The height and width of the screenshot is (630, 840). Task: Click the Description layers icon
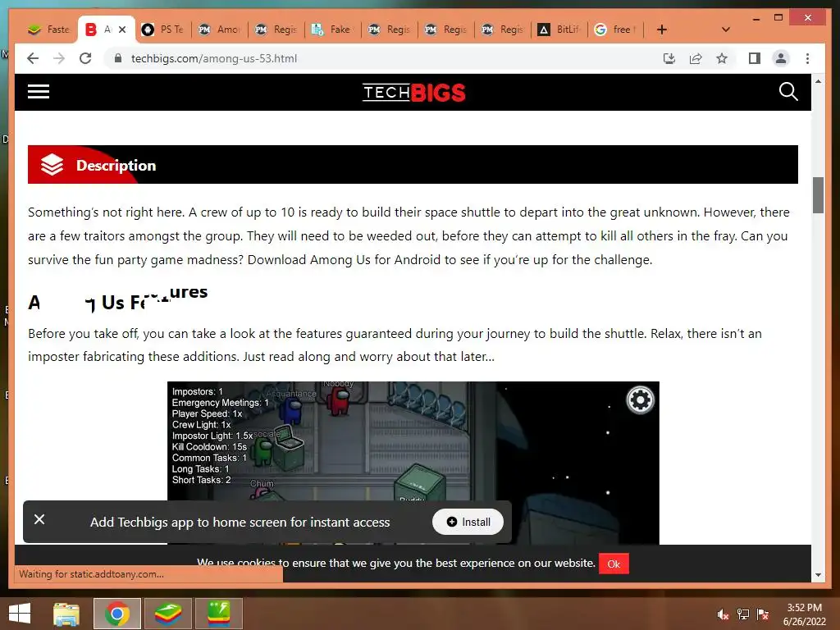tap(52, 164)
